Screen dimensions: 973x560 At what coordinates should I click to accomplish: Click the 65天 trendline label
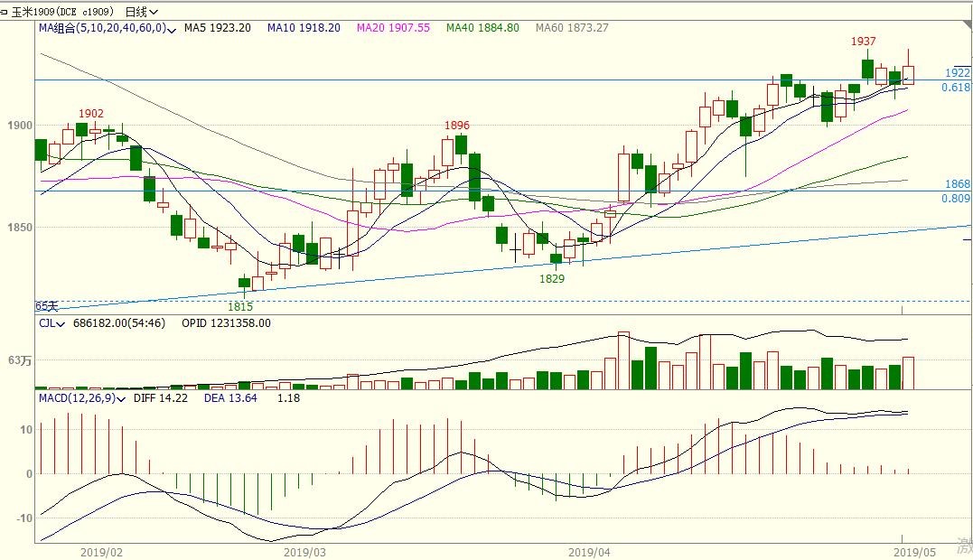(x=46, y=306)
